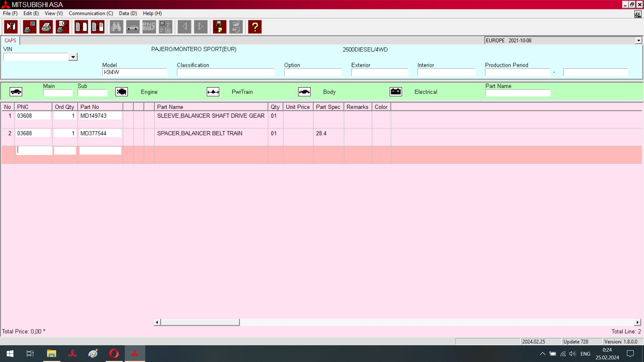Click the yellow question mark help icon
Image resolution: width=644 pixels, height=362 pixels.
(255, 27)
